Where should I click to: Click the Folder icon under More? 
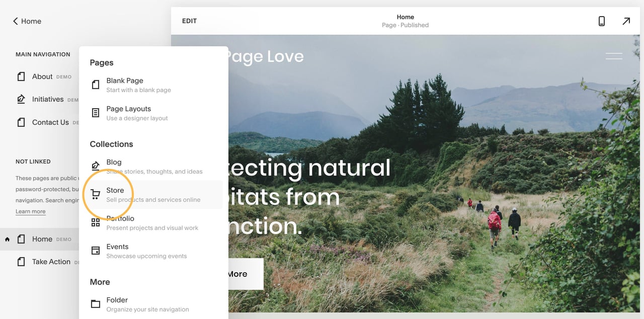click(x=95, y=304)
